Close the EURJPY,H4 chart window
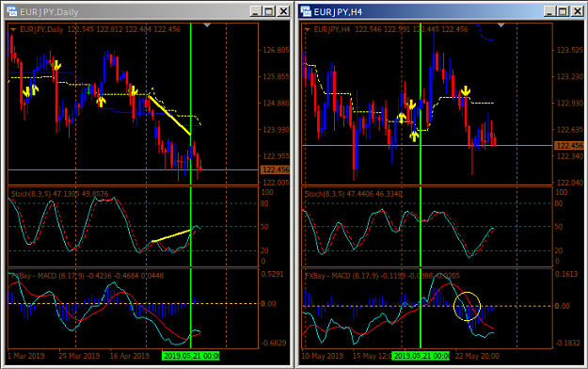588x369 pixels. (x=578, y=11)
